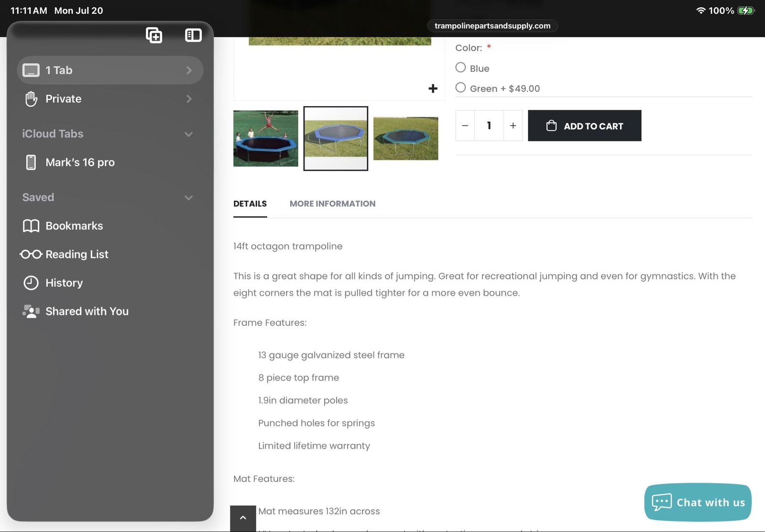Viewport: 765px width, 532px height.
Task: Switch to the Details tab
Action: click(x=250, y=204)
